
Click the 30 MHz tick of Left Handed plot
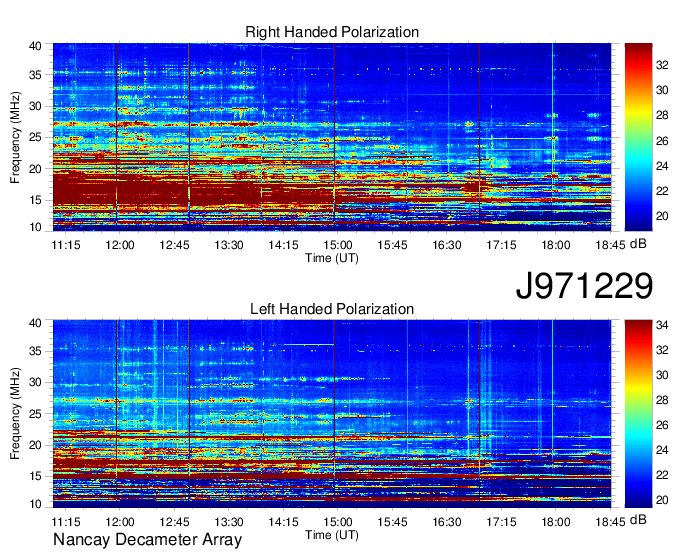point(35,382)
